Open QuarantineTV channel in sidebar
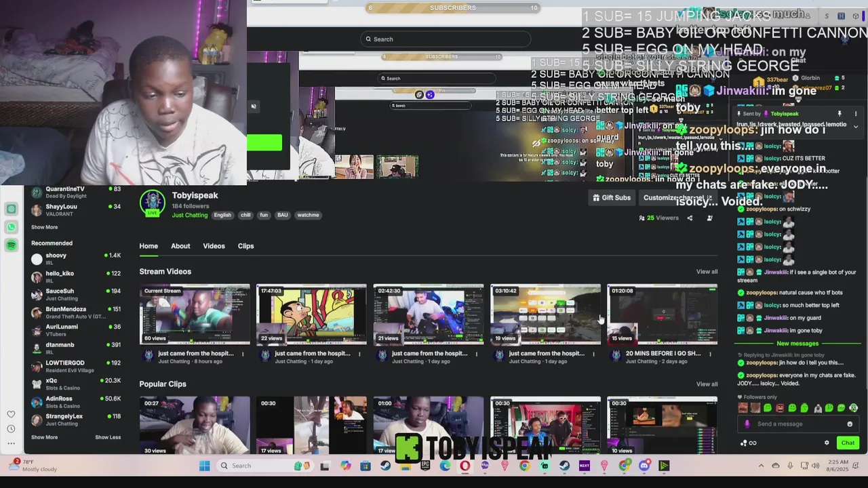The image size is (868, 488). pyautogui.click(x=76, y=192)
